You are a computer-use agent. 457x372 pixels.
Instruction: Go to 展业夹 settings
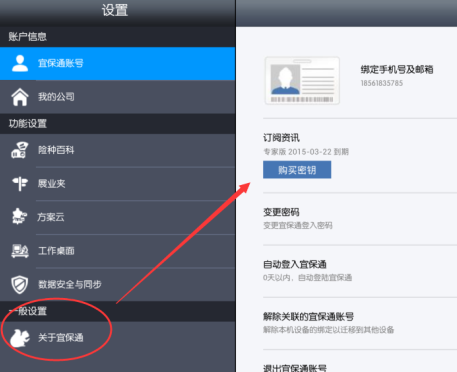tap(117, 184)
